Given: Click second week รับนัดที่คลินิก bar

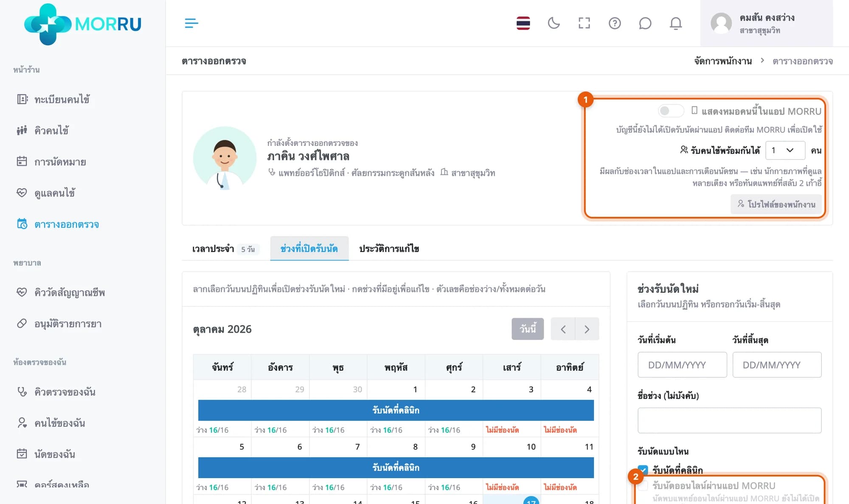Looking at the screenshot, I should [396, 468].
